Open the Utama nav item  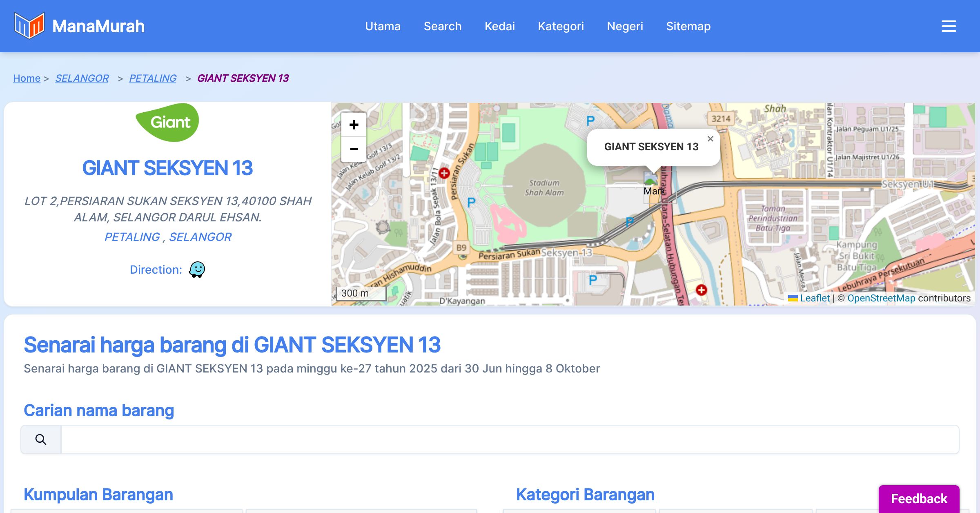pyautogui.click(x=383, y=26)
